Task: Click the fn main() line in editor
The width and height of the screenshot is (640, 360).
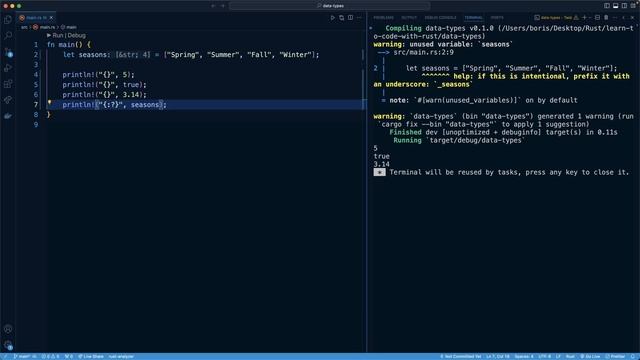Action: point(69,44)
